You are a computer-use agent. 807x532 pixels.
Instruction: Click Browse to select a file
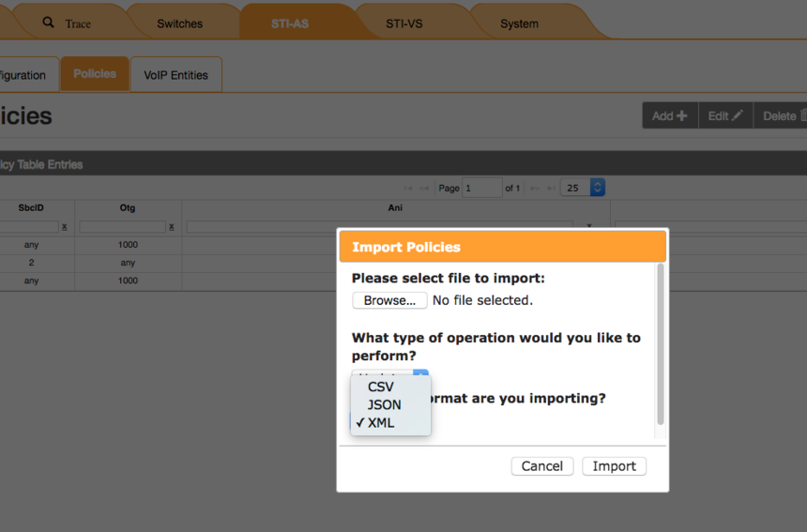click(x=389, y=300)
